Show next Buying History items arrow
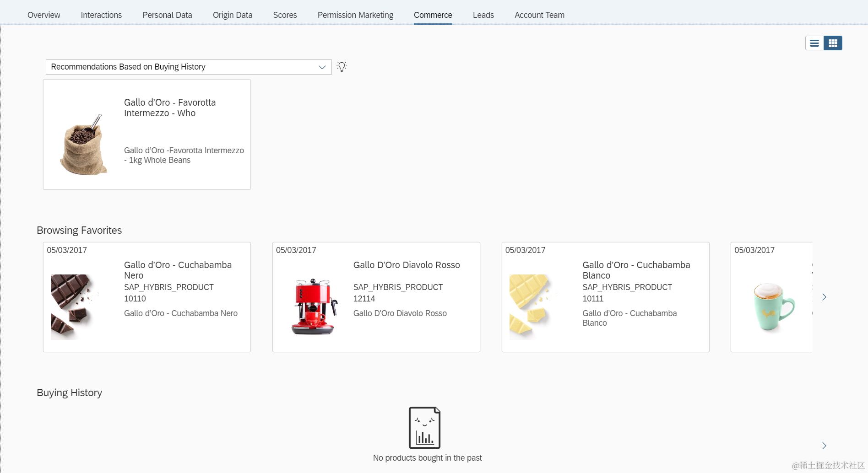Image resolution: width=868 pixels, height=473 pixels. pyautogui.click(x=824, y=446)
